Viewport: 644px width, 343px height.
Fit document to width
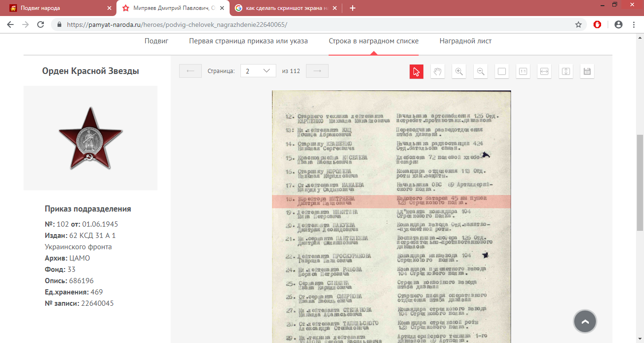point(544,72)
